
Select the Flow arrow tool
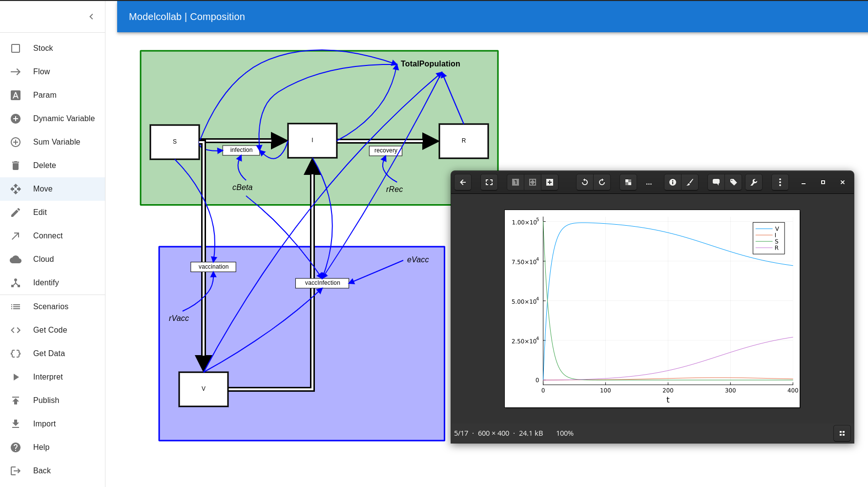[x=41, y=71]
